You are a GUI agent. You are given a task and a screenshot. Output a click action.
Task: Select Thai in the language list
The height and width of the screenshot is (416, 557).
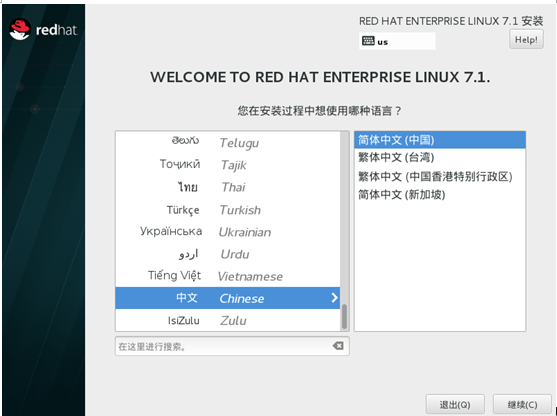tap(227, 187)
